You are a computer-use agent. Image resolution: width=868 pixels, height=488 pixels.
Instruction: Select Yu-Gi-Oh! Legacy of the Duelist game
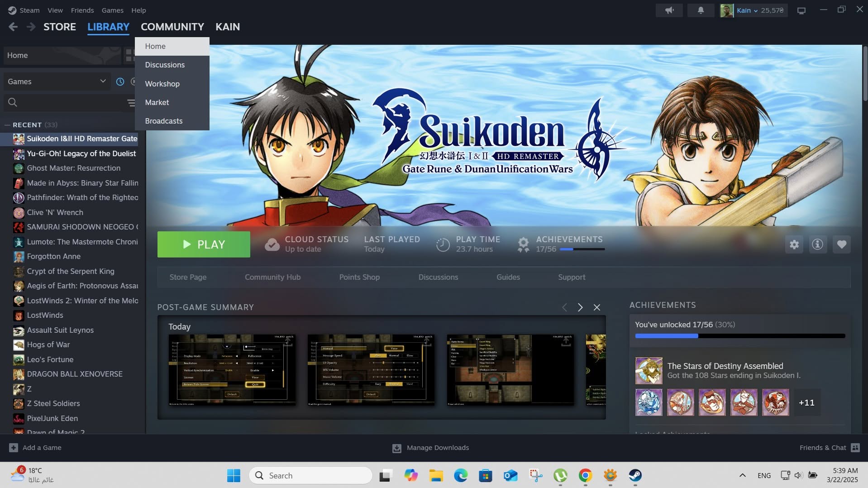tap(81, 153)
